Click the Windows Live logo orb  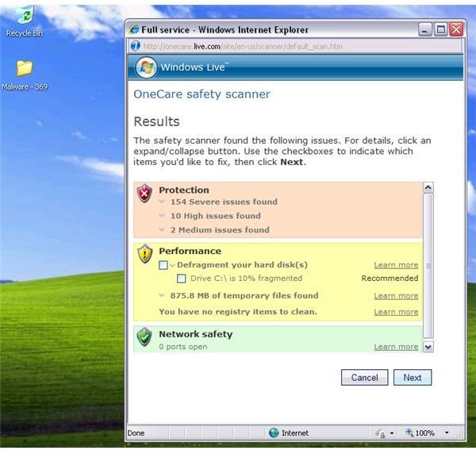146,67
